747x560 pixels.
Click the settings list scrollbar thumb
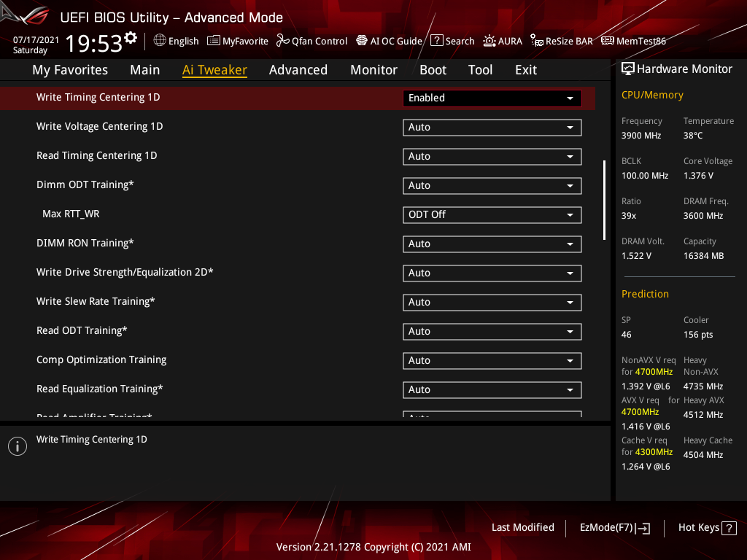(x=605, y=200)
